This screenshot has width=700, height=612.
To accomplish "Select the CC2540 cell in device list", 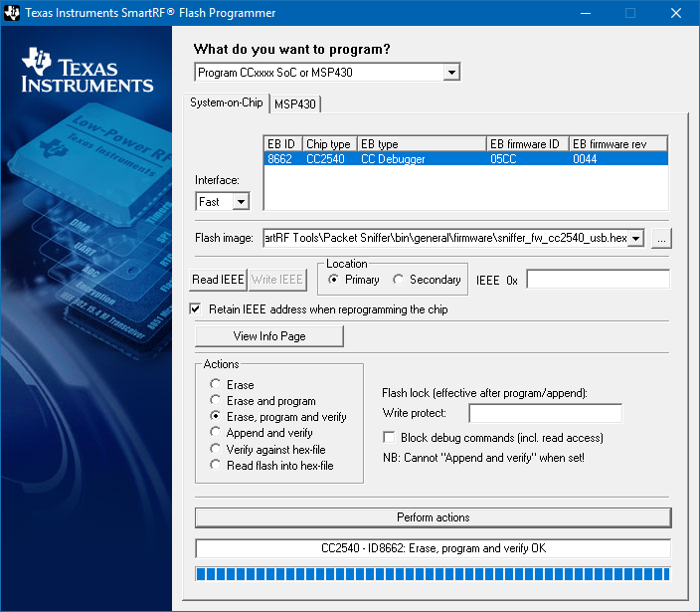I will 325,159.
